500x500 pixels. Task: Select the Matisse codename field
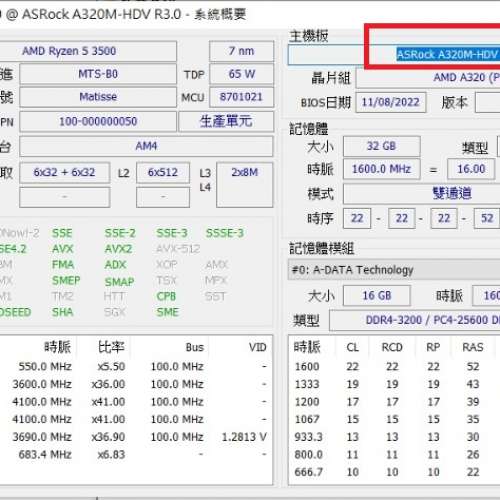[x=98, y=97]
